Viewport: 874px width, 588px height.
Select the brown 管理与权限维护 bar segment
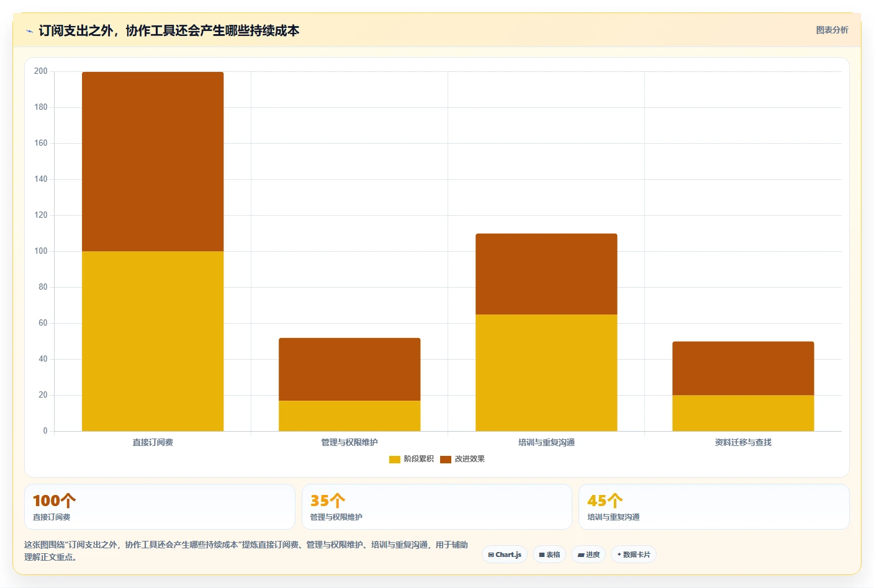click(349, 369)
